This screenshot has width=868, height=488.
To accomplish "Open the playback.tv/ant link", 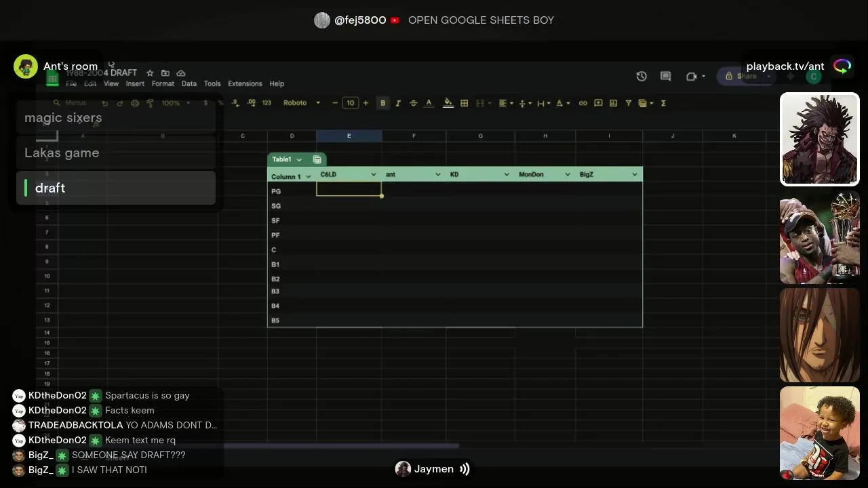I will (x=785, y=66).
